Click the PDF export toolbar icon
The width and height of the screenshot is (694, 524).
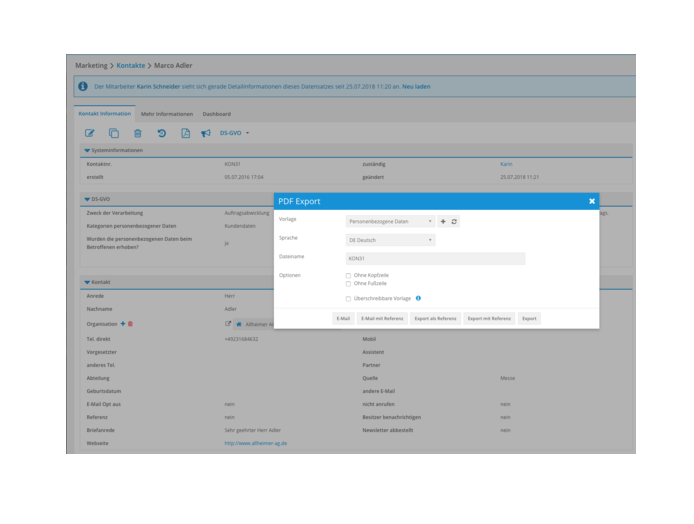(185, 133)
